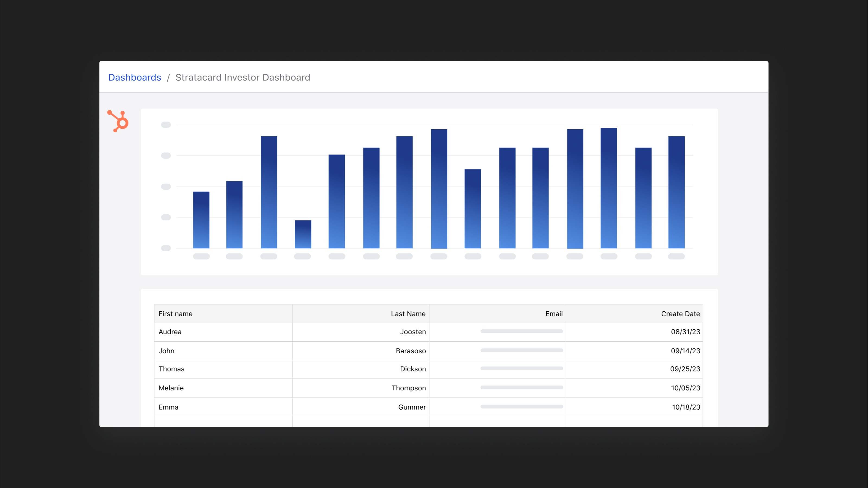
Task: Open the Dashboards breadcrumb link
Action: pos(135,78)
